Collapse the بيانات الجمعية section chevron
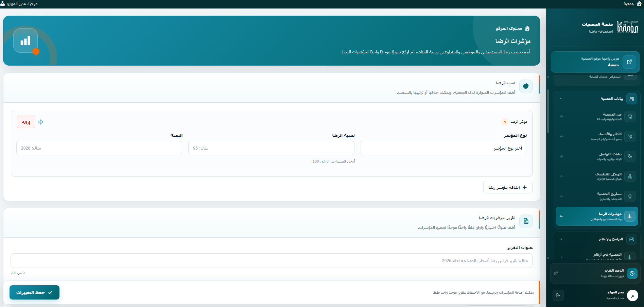 (561, 99)
